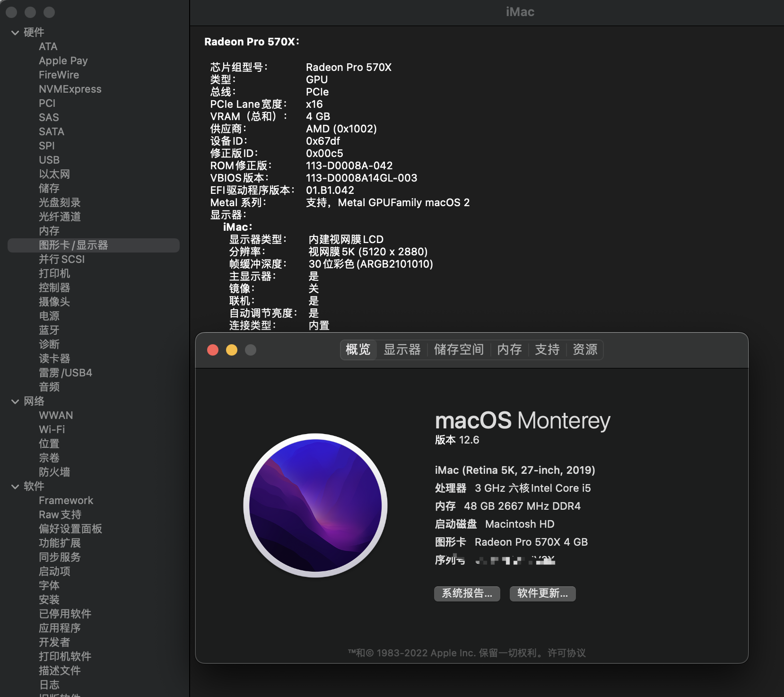The image size is (784, 697).
Task: Click the 软件更新... button
Action: pyautogui.click(x=543, y=593)
